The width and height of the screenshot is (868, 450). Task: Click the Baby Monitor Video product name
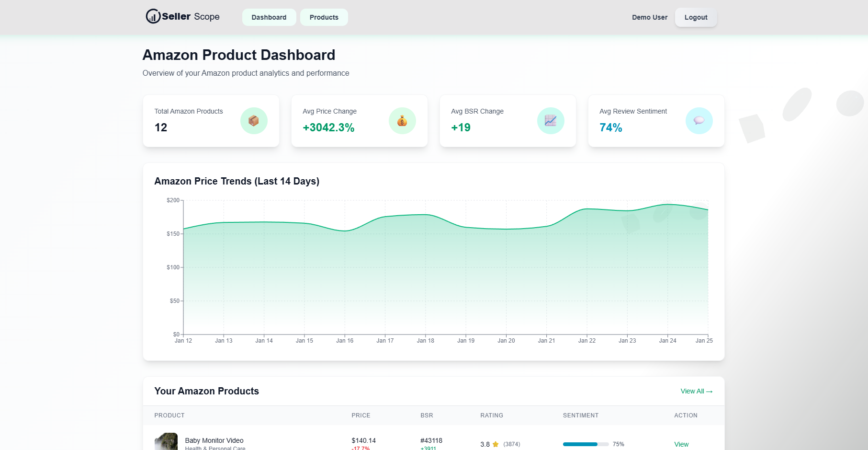click(214, 440)
